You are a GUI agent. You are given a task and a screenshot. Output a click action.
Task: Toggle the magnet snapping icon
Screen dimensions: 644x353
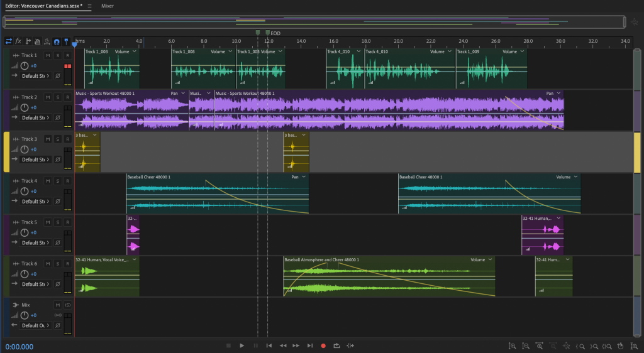point(57,41)
